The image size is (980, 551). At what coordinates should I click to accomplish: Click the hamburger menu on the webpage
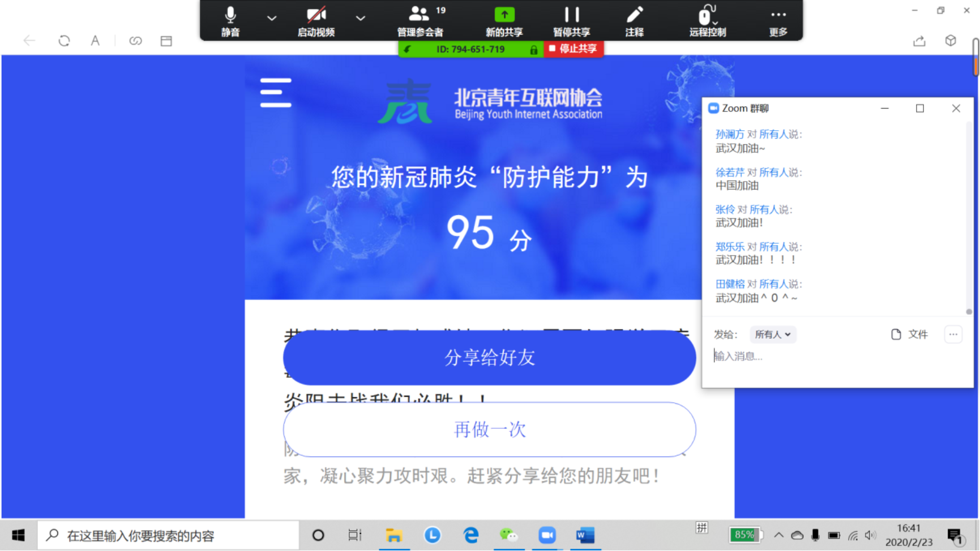[276, 93]
